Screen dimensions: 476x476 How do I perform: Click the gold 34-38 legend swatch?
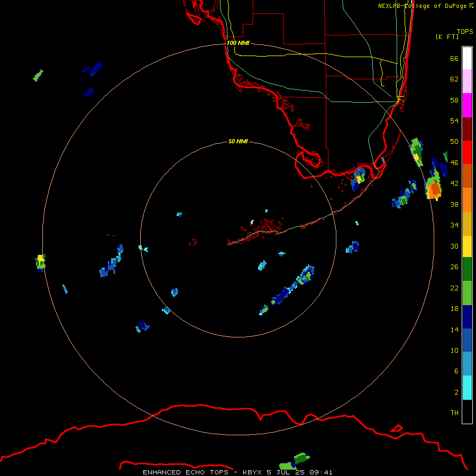tap(467, 224)
